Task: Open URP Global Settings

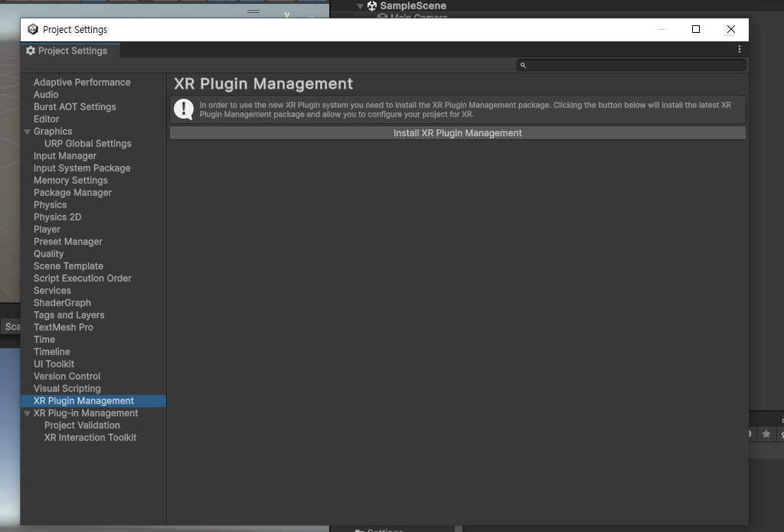Action: pos(87,143)
